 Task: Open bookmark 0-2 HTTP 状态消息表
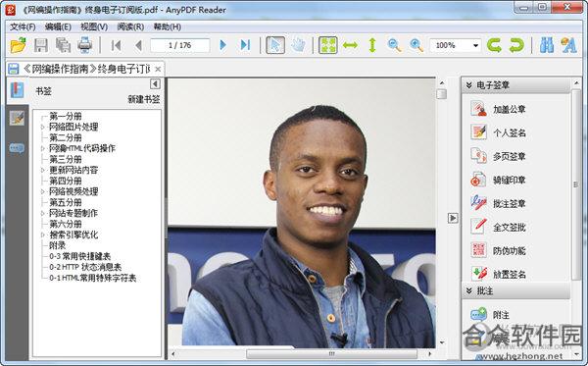click(85, 267)
